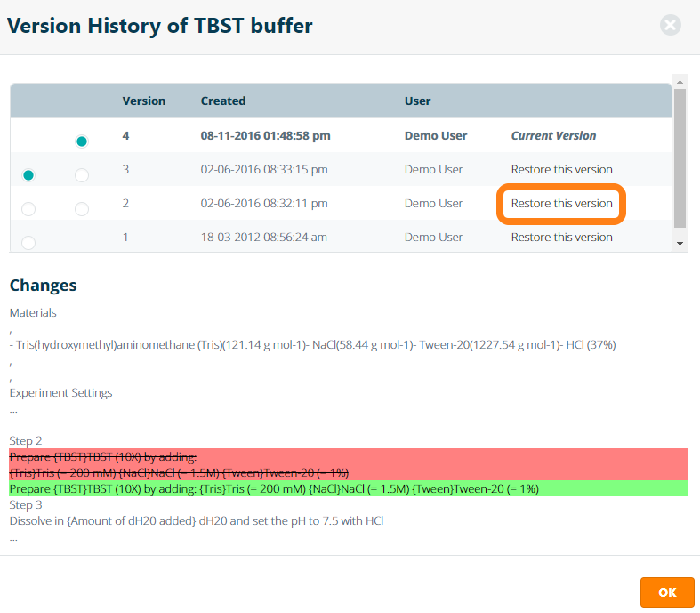Select version 4 in the right radio column
This screenshot has width=700, height=613.
pyautogui.click(x=82, y=141)
